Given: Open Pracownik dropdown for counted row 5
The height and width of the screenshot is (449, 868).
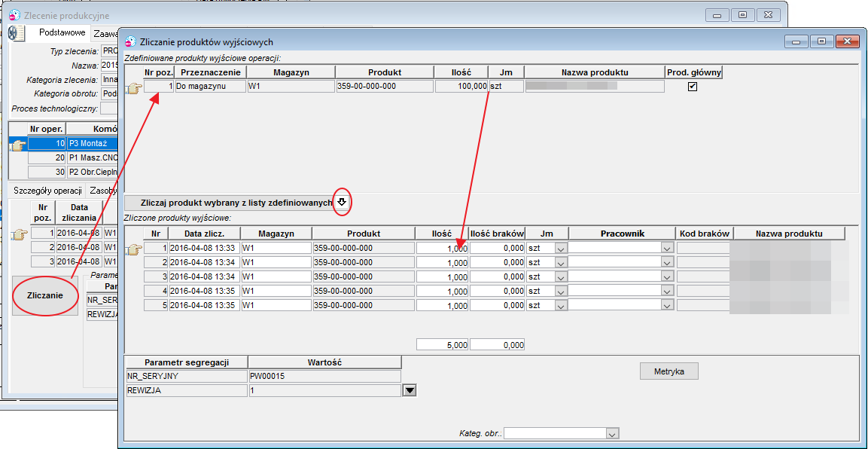Looking at the screenshot, I should (x=667, y=306).
